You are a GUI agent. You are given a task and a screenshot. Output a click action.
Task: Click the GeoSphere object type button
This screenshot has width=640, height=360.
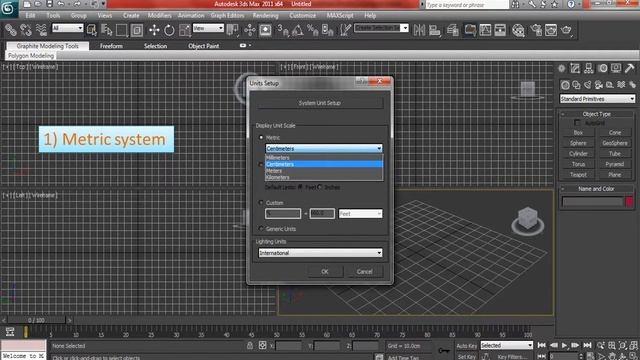pyautogui.click(x=614, y=143)
